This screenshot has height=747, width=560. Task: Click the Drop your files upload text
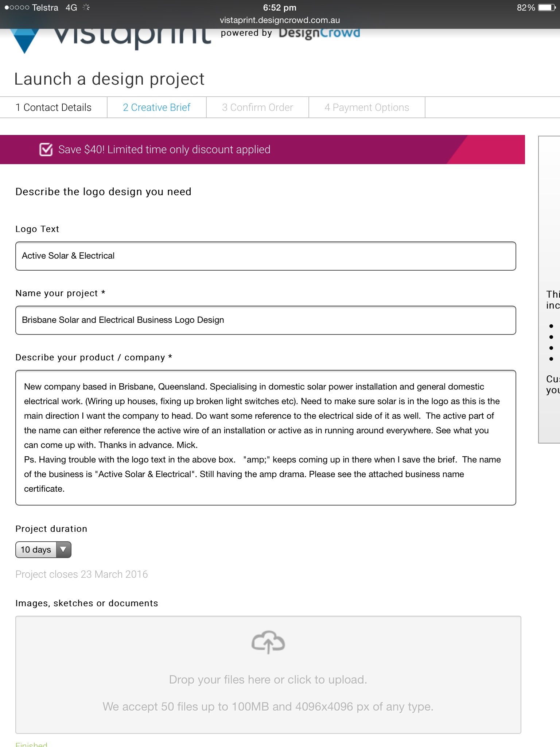coord(268,680)
